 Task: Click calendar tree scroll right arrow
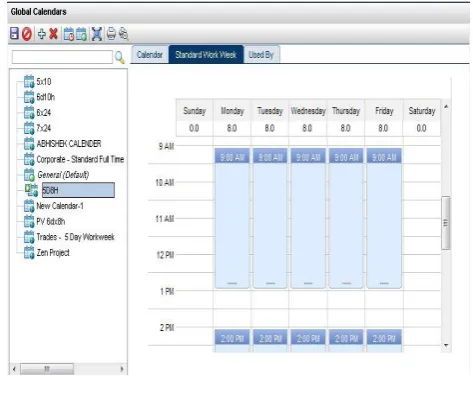pos(122,369)
